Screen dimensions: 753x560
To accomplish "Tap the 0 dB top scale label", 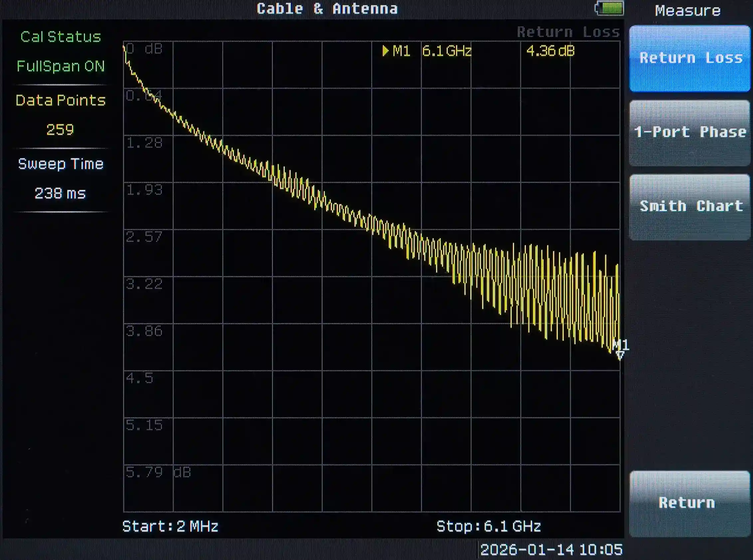I will tap(144, 49).
